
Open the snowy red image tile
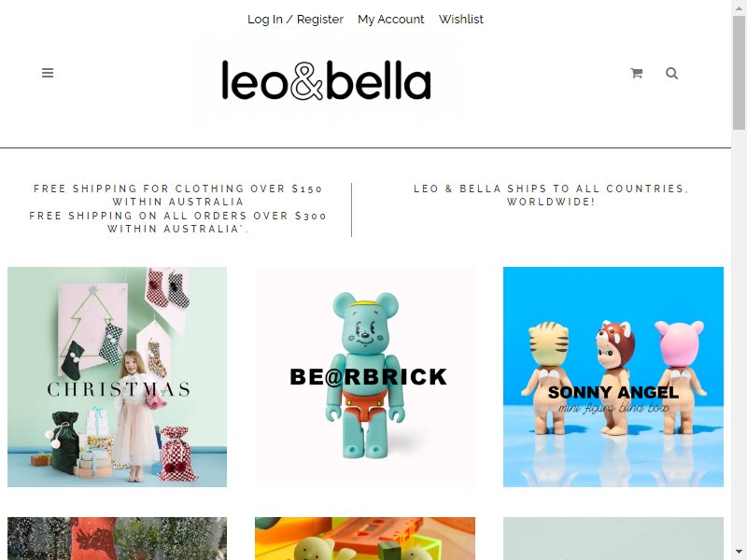118,539
